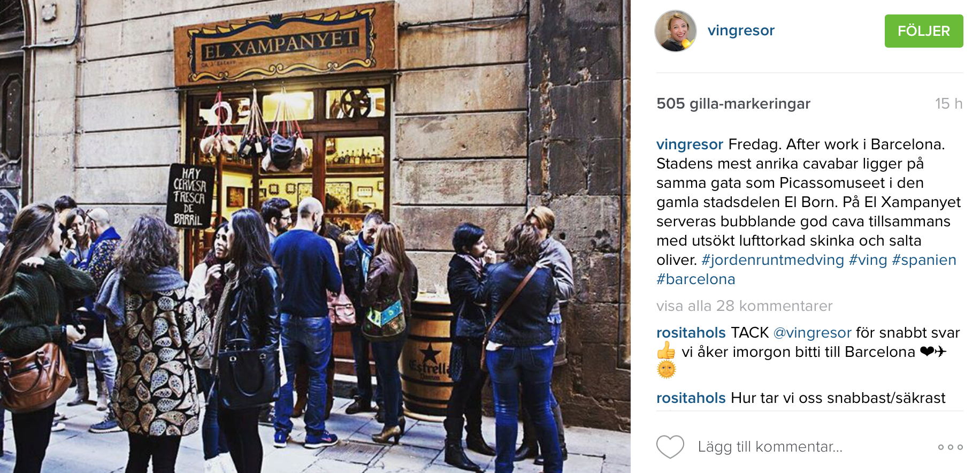980x473 pixels.
Task: Open the #spanien hashtag link
Action: [x=924, y=260]
